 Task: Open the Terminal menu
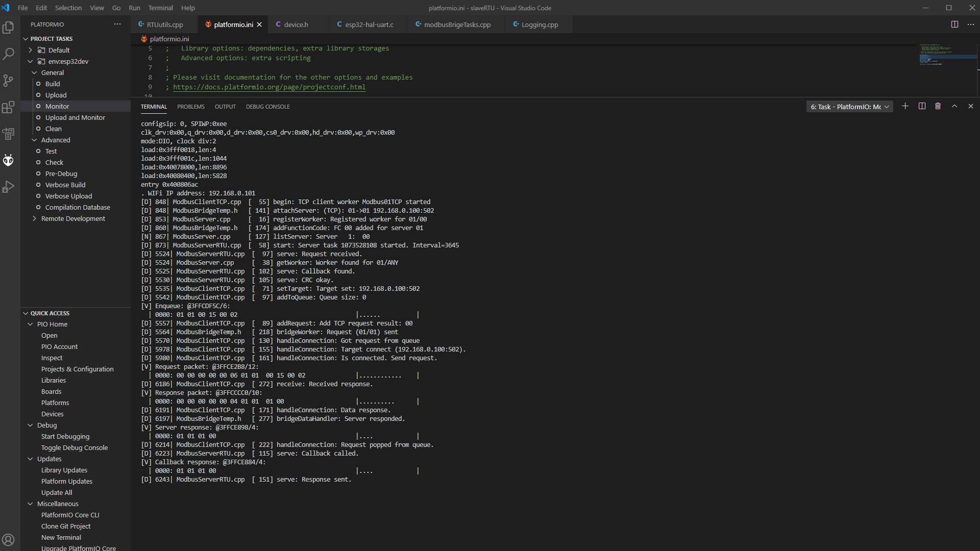(160, 8)
